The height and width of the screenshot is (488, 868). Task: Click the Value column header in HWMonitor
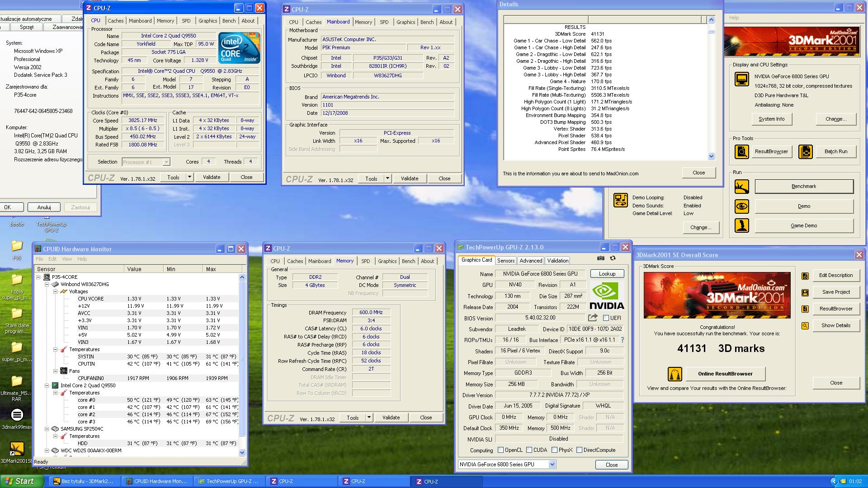(x=143, y=269)
